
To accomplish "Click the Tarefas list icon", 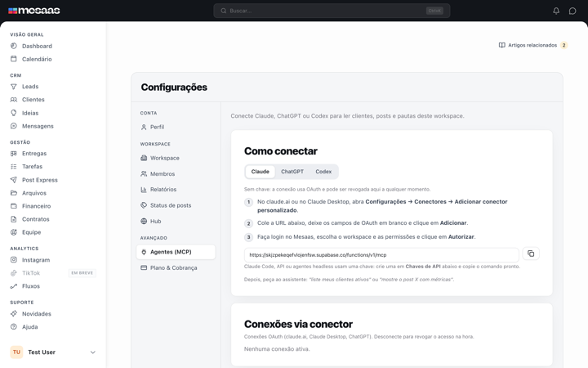I will pos(14,166).
